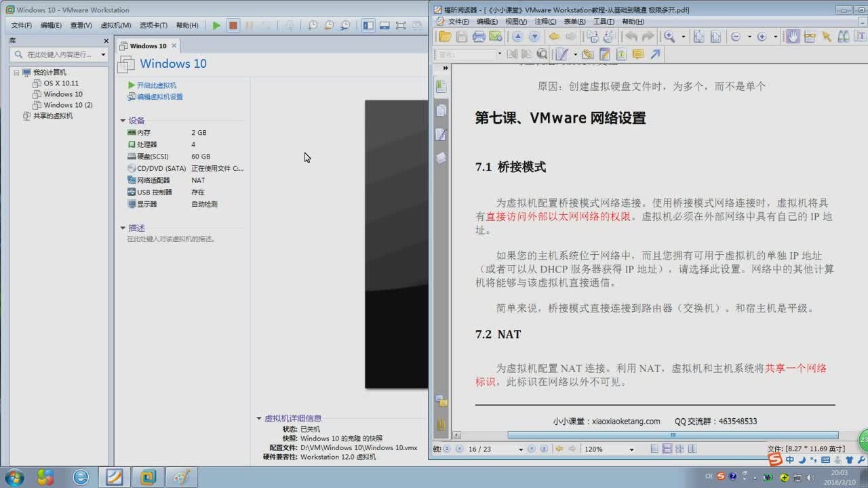Choose the blue arrow drawing tool
Image resolution: width=868 pixels, height=488 pixels.
click(x=655, y=54)
